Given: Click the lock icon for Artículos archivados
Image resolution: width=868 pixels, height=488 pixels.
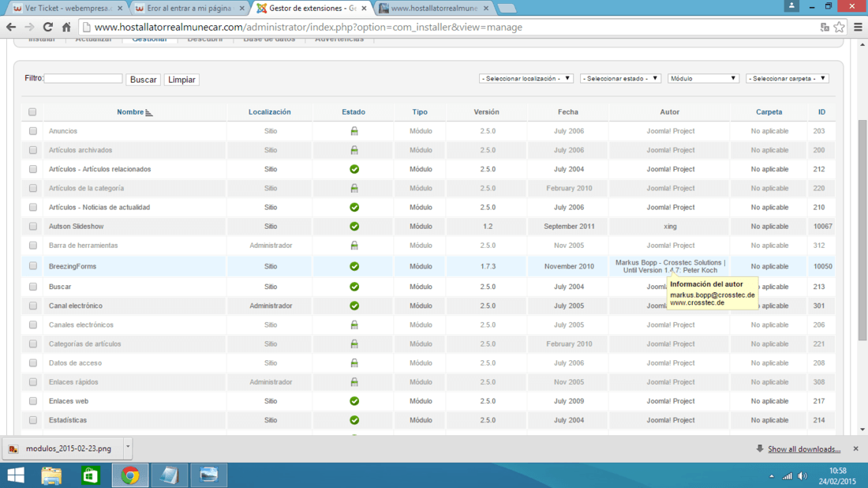Looking at the screenshot, I should pos(354,150).
